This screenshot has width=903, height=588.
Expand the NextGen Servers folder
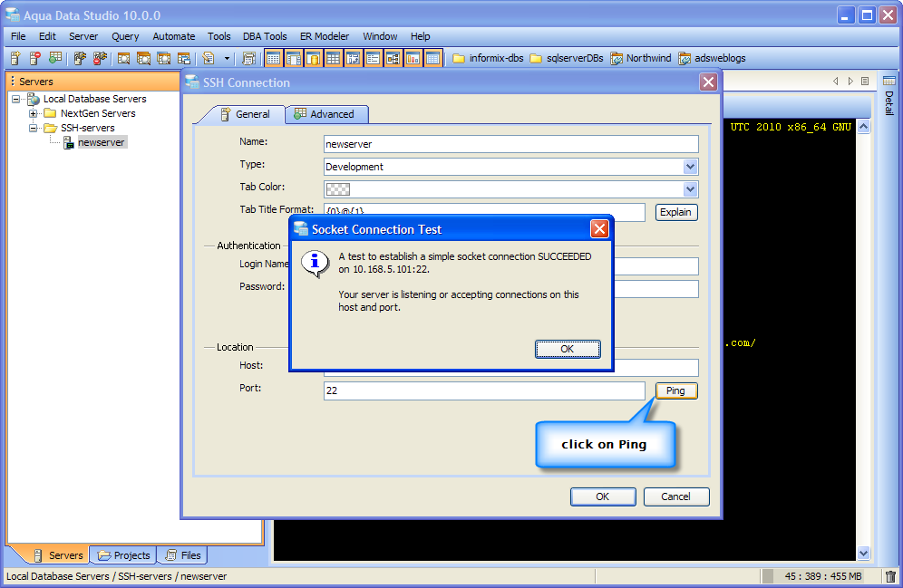point(34,113)
